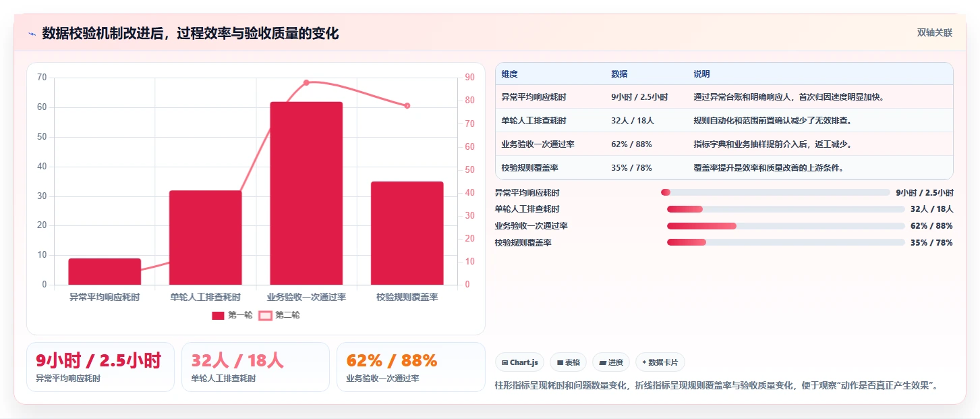
Task: Click the 单轮人工排查耗时 bar in the chart
Action: 205,238
